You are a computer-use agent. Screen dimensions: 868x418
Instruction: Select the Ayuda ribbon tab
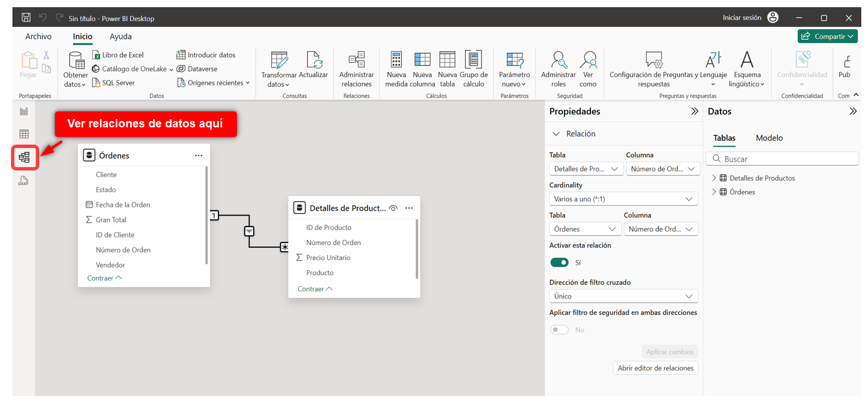tap(121, 36)
